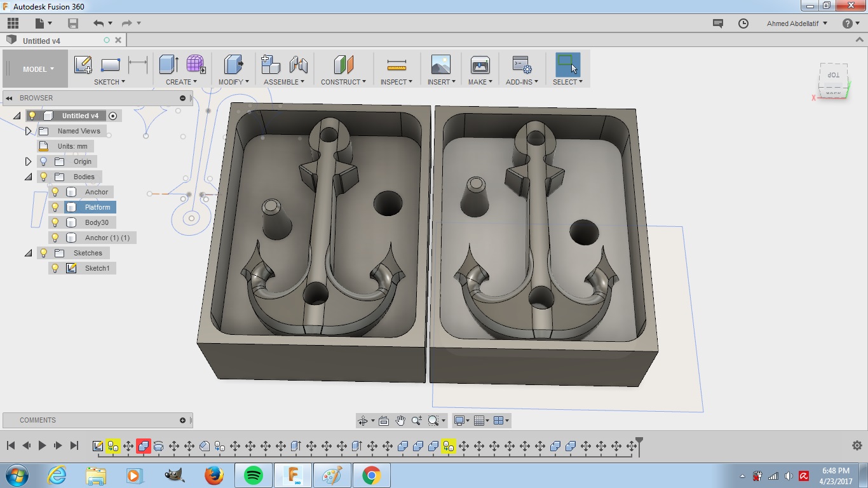868x488 pixels.
Task: Open the job status clock icon
Action: pos(743,24)
